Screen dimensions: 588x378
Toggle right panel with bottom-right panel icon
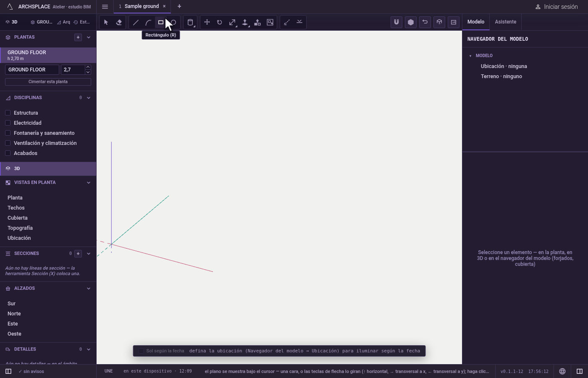pos(580,371)
